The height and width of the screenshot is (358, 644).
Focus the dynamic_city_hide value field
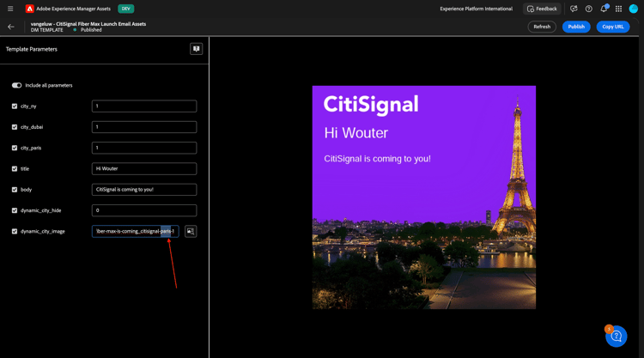click(x=144, y=210)
